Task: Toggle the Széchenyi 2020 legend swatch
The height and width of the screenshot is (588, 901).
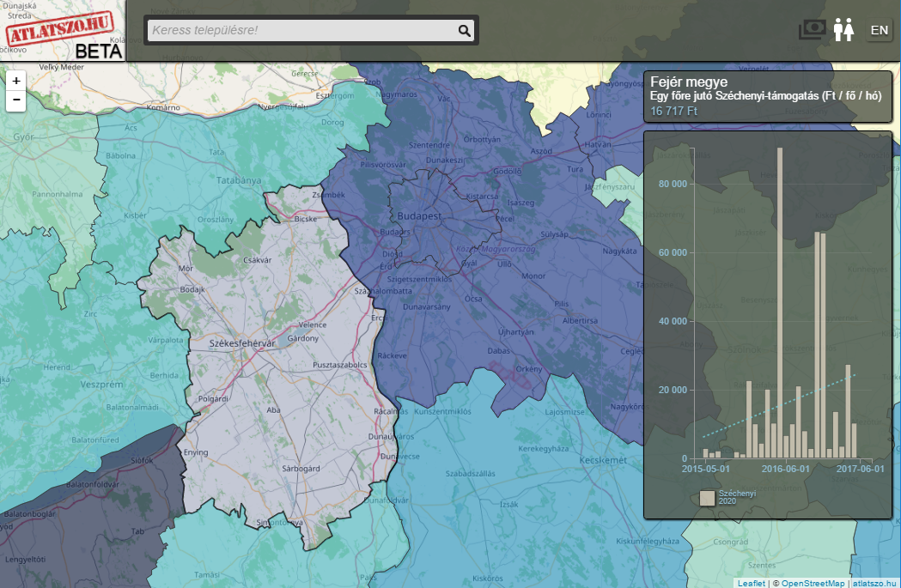Action: click(x=707, y=498)
